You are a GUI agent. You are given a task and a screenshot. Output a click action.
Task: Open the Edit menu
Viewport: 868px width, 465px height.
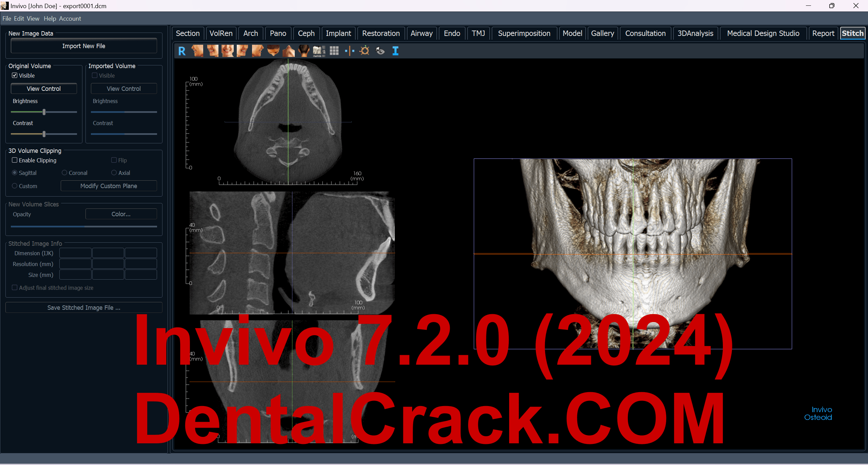tap(19, 19)
